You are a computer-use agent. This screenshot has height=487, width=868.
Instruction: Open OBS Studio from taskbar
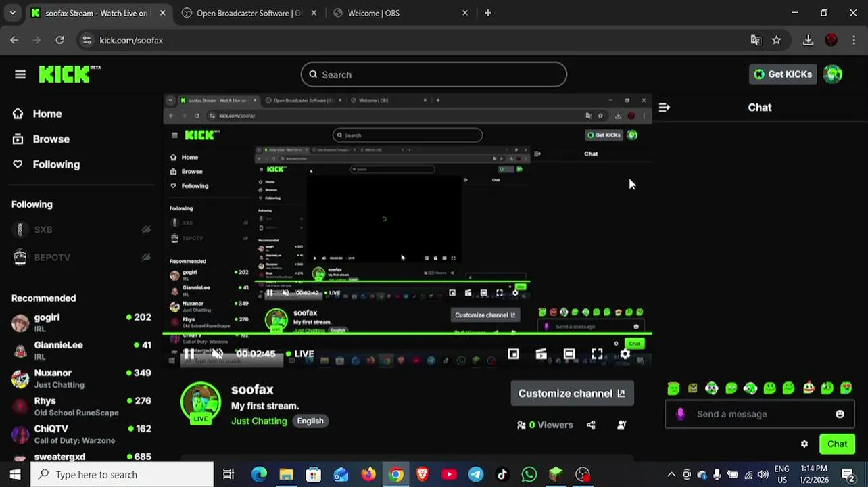(583, 474)
